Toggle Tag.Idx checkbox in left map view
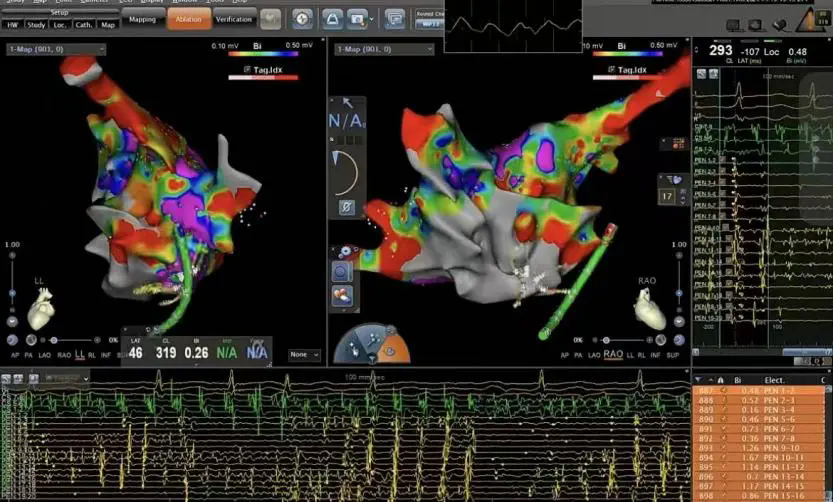833x502 pixels. click(247, 69)
